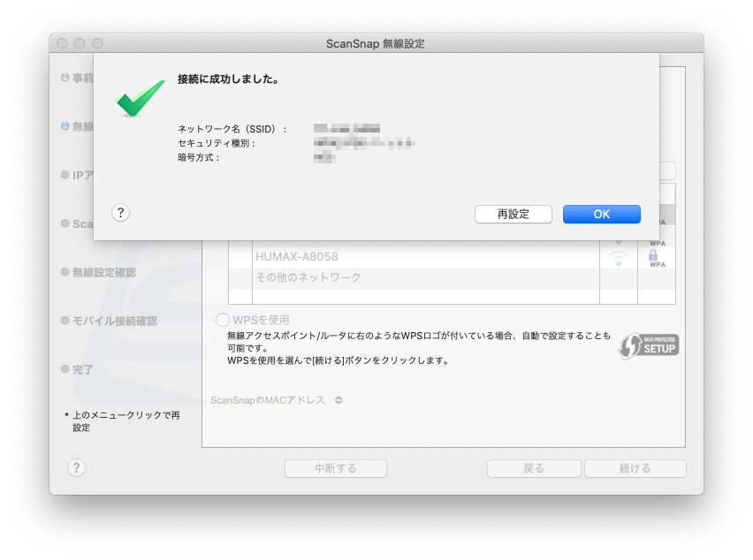Open help with the bottom-left question mark button
This screenshot has width=753, height=560.
(76, 467)
